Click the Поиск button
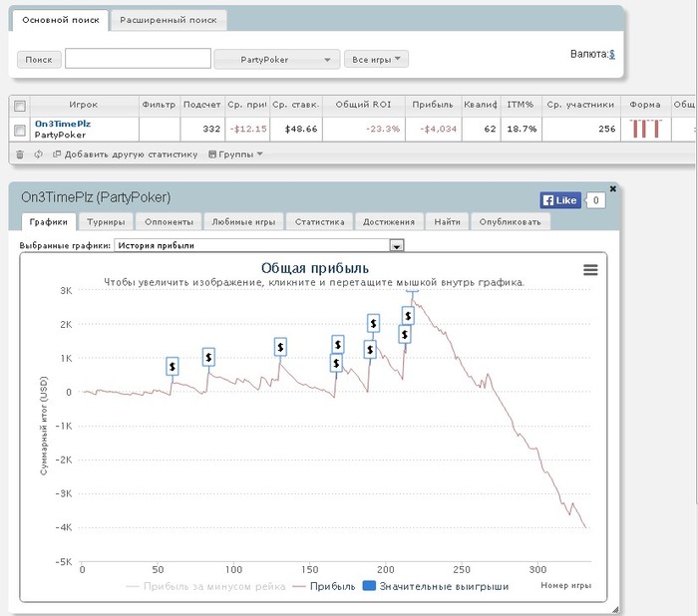The height and width of the screenshot is (616, 698). coord(39,60)
